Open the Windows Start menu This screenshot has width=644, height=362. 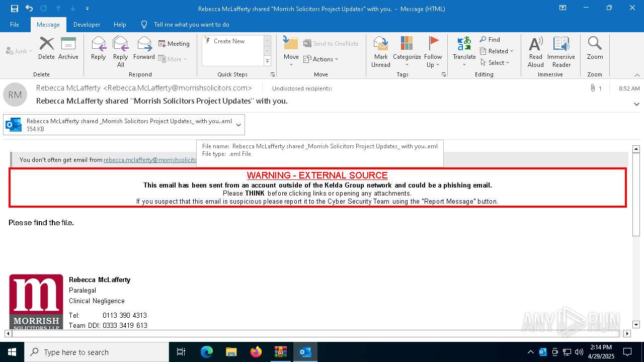12,352
